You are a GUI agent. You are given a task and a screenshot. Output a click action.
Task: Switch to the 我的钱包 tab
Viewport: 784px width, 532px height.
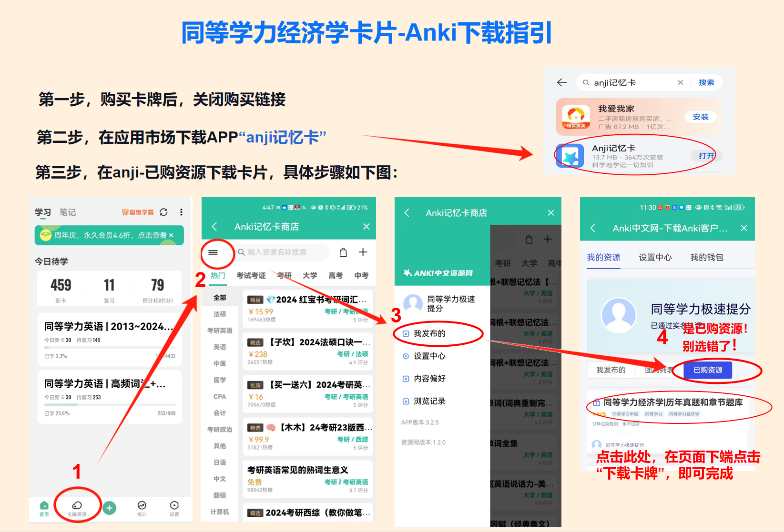click(x=707, y=258)
